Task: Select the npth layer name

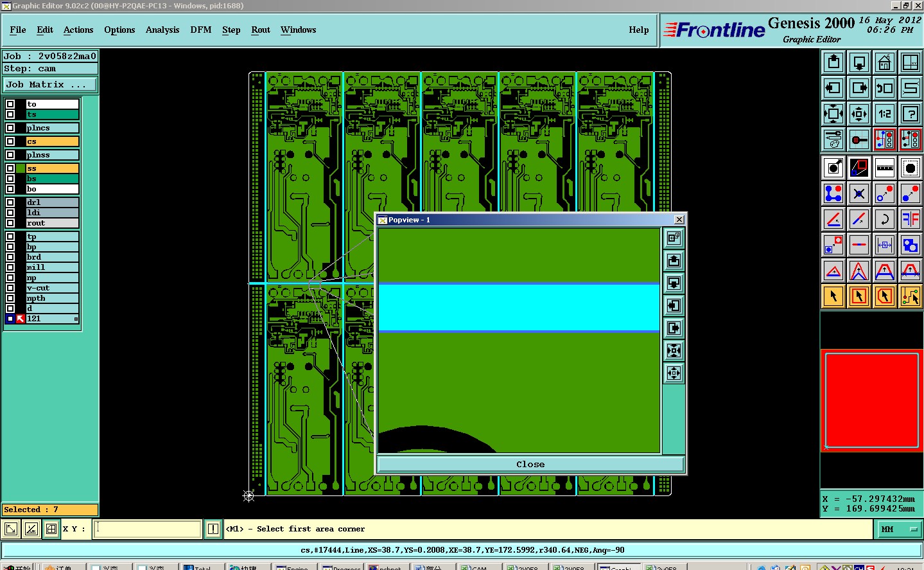Action: (52, 298)
